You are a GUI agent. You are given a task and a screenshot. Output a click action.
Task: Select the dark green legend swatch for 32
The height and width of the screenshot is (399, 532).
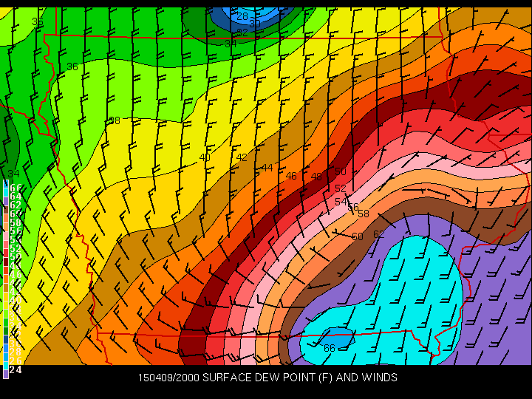tap(6, 331)
